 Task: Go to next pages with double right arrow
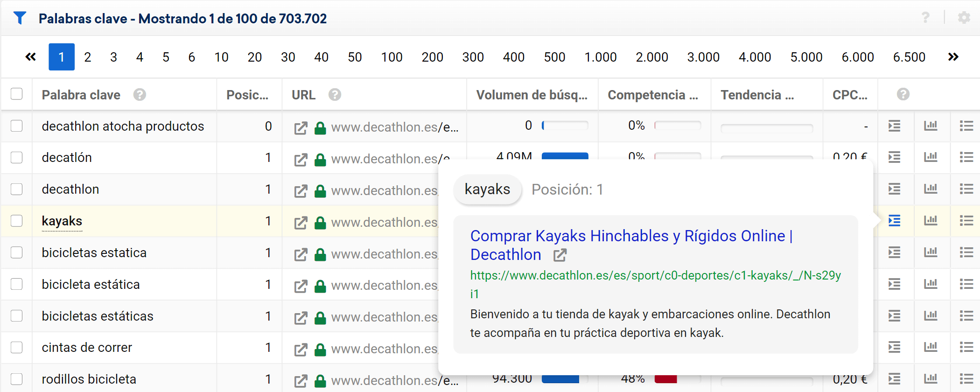(953, 57)
